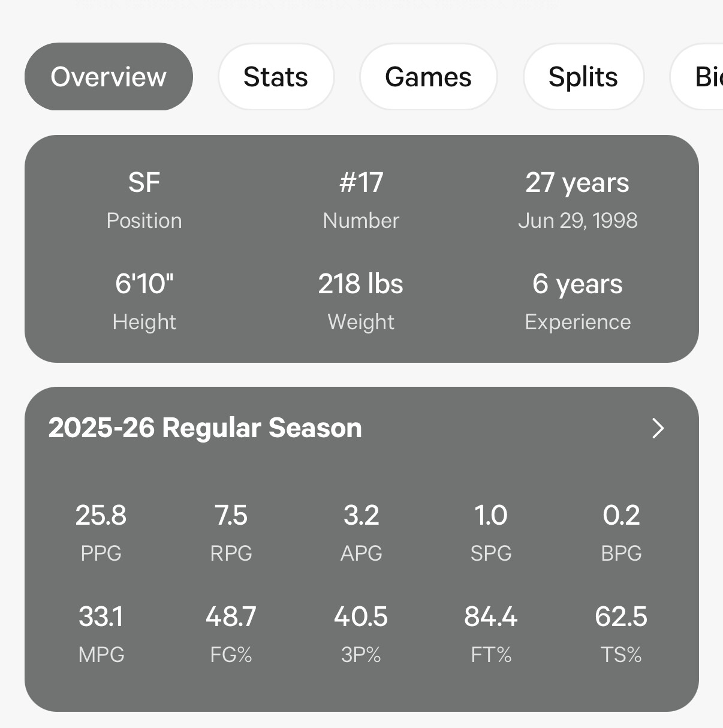Tap the 6'10" Height value
This screenshot has height=728, width=723.
click(144, 299)
